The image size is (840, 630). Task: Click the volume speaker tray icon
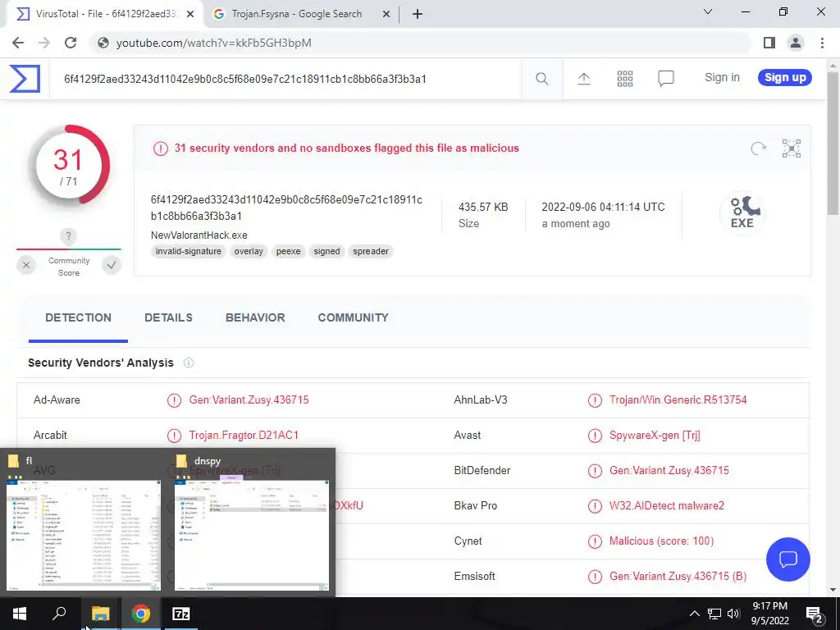(x=733, y=614)
